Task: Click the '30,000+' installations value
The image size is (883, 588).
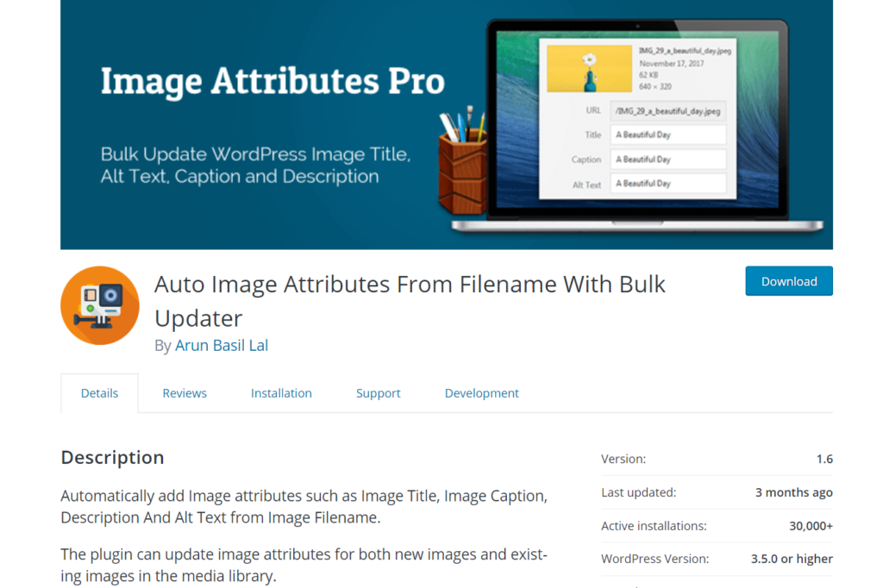Action: [811, 525]
